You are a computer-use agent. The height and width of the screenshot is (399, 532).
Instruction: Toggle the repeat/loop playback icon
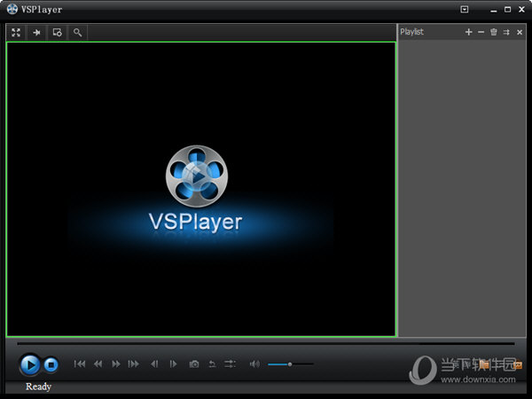212,364
